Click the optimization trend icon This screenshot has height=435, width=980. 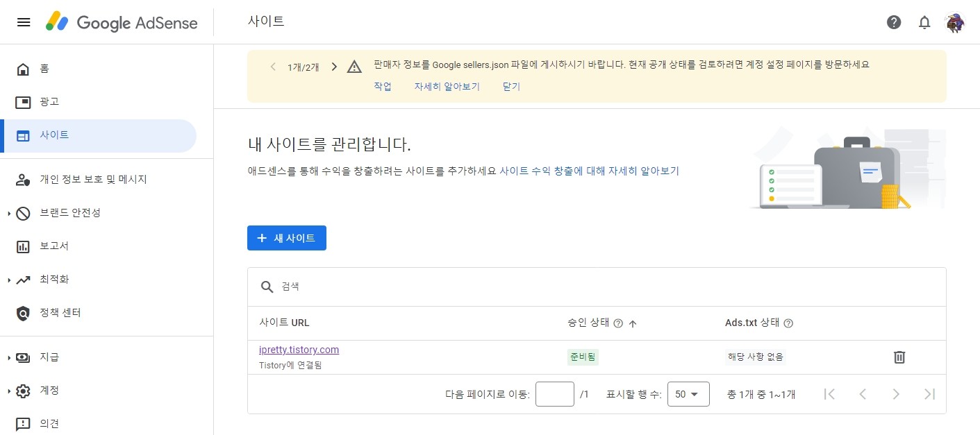[x=23, y=280]
